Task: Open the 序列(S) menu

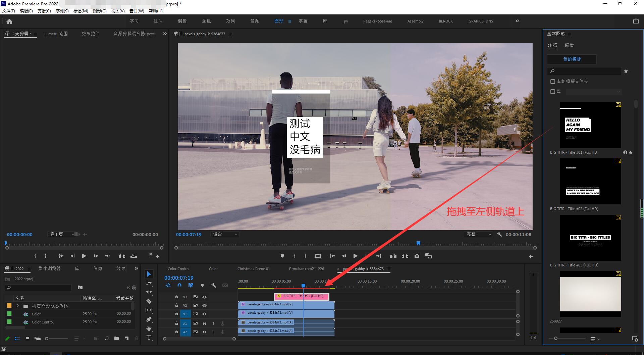Action: point(62,11)
